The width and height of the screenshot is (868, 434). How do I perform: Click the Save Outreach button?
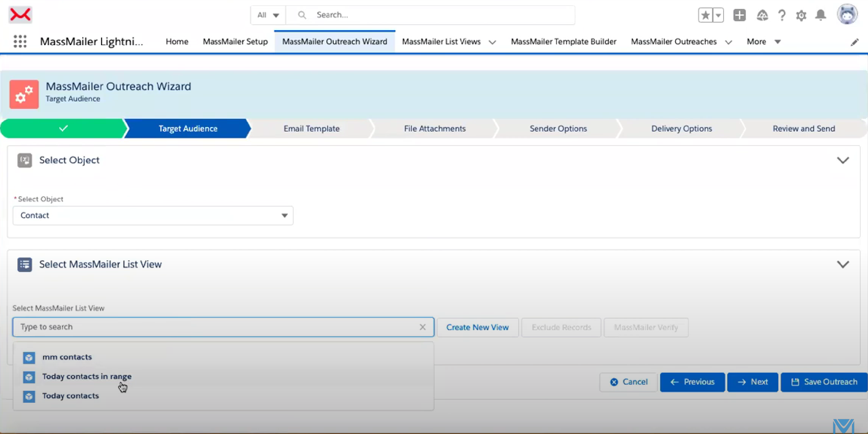point(824,382)
